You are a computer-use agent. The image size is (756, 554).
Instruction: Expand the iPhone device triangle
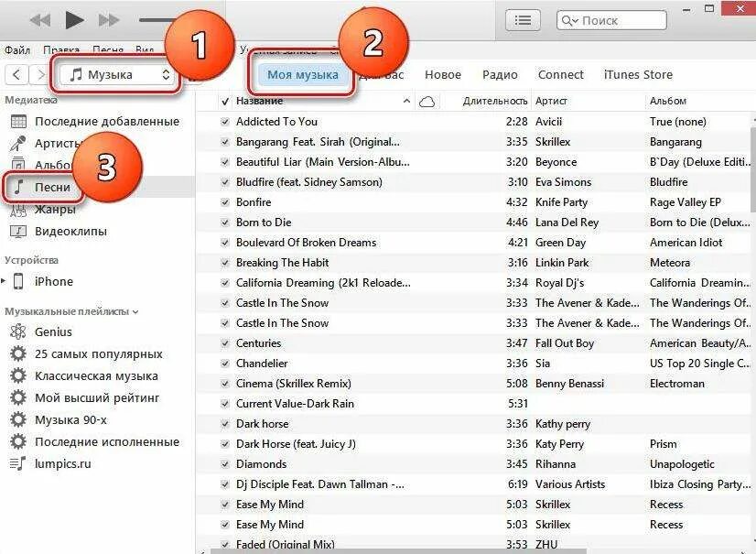(4, 281)
